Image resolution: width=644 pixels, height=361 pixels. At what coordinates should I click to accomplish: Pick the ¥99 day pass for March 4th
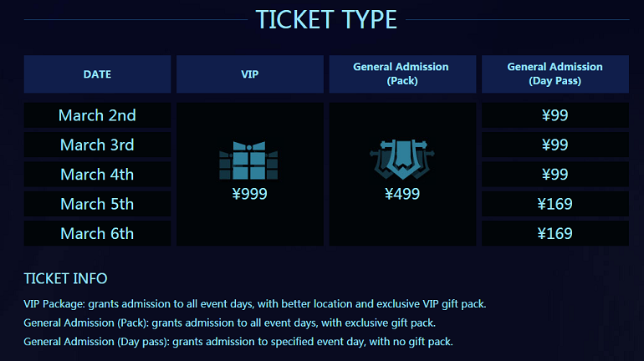(x=555, y=175)
